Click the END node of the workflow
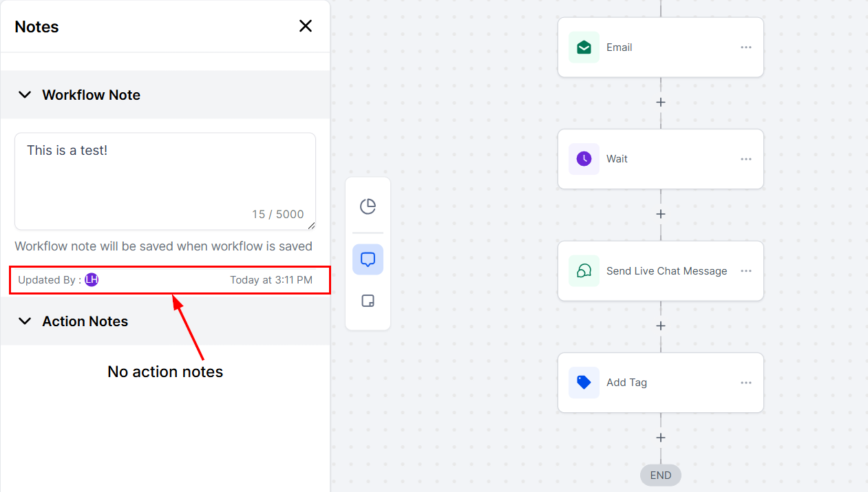This screenshot has height=492, width=868. click(x=661, y=475)
